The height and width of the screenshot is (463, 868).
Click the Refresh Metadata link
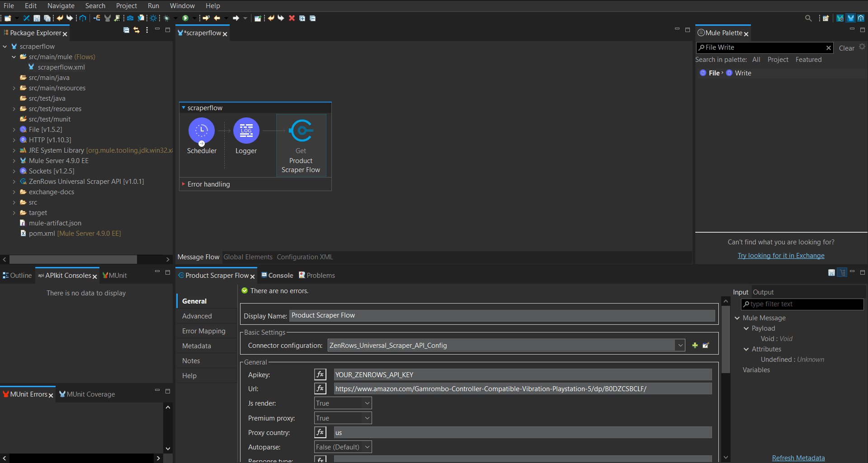[798, 458]
